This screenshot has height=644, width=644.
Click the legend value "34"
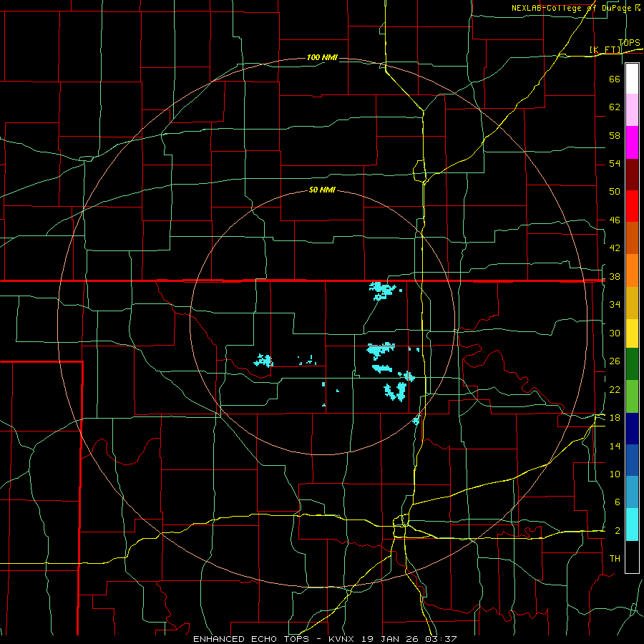pyautogui.click(x=615, y=304)
